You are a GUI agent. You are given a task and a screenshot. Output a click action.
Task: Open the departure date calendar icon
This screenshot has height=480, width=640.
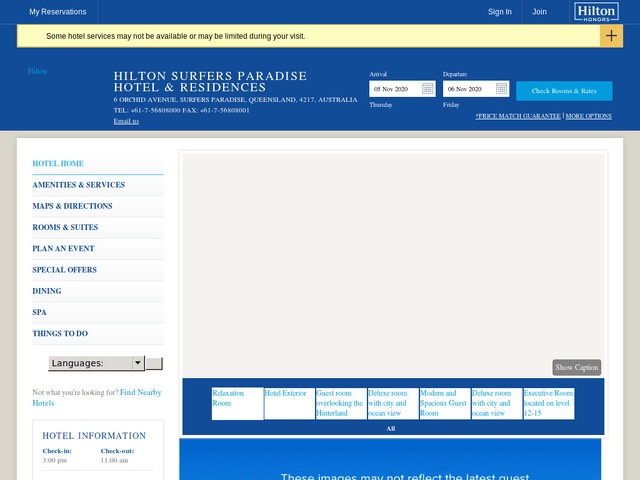coord(501,89)
